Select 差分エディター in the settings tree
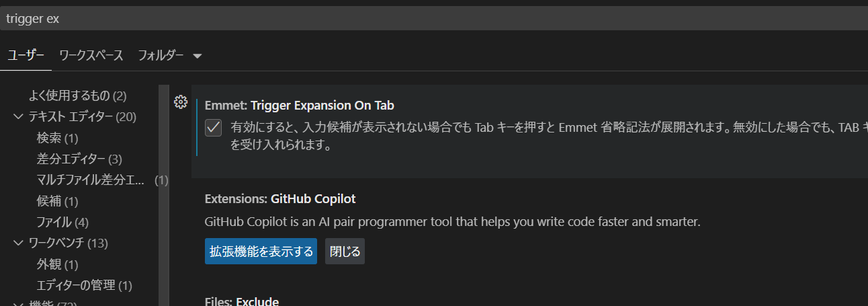Screen dimensions: 868x306 click(79, 159)
